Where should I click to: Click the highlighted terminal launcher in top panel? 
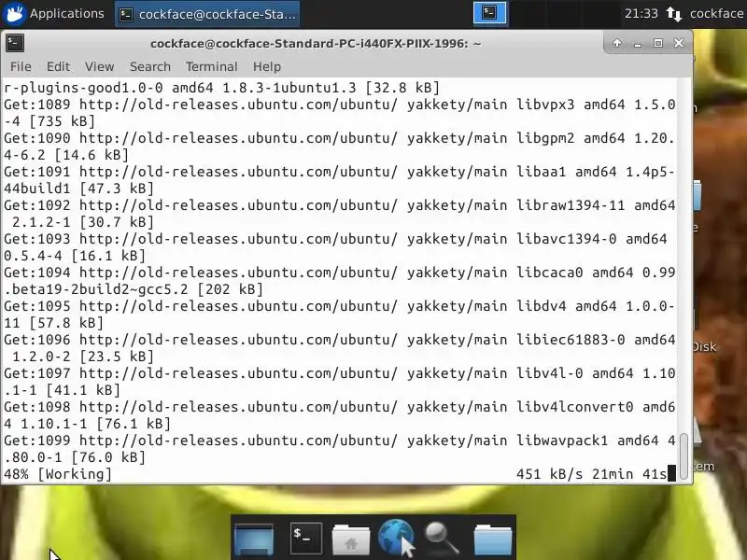[489, 13]
